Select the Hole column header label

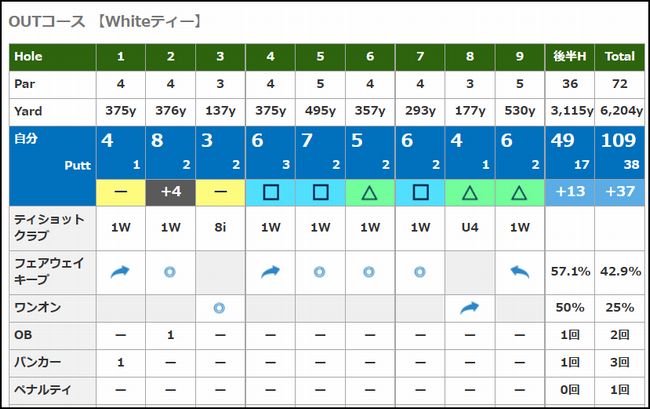tap(29, 57)
